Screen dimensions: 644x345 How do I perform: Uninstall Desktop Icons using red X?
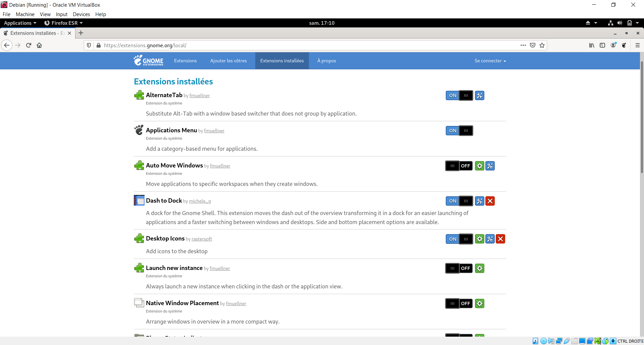click(500, 239)
